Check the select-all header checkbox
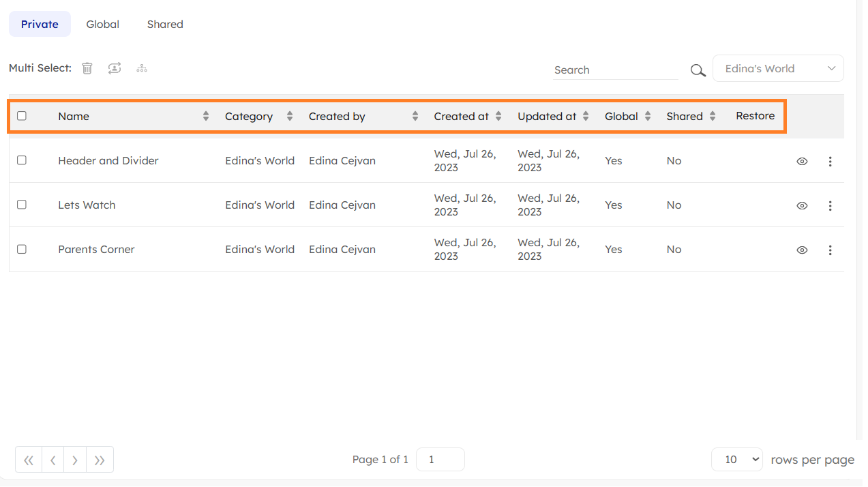This screenshot has height=487, width=868. pyautogui.click(x=22, y=116)
